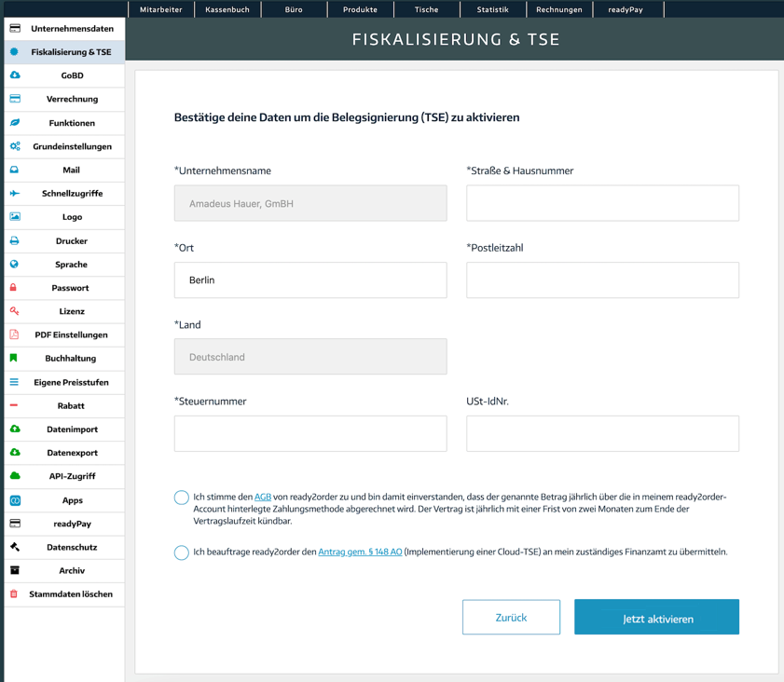This screenshot has height=682, width=784.
Task: Focus the Postleitzahl text field
Action: click(602, 280)
